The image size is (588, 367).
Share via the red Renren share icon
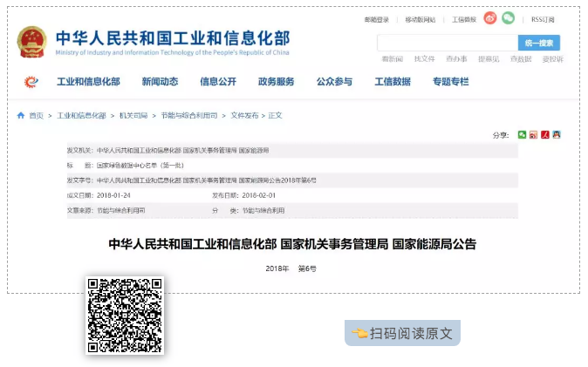click(x=545, y=134)
